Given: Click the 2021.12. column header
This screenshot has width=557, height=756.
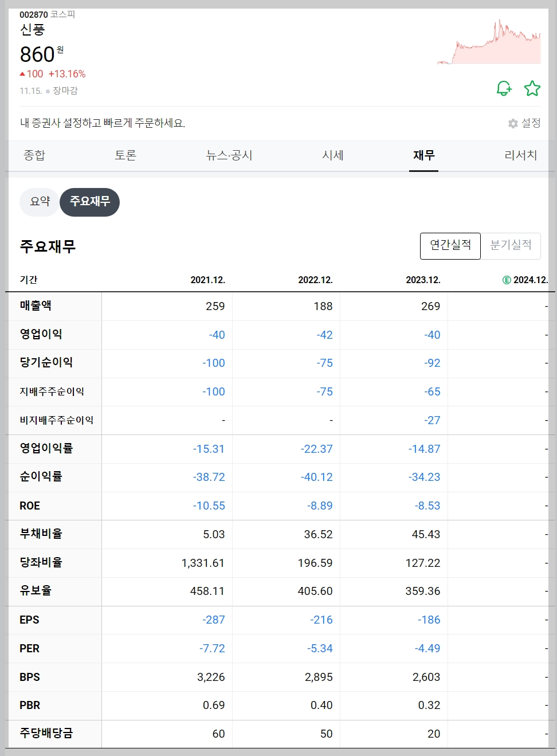Looking at the screenshot, I should (208, 280).
